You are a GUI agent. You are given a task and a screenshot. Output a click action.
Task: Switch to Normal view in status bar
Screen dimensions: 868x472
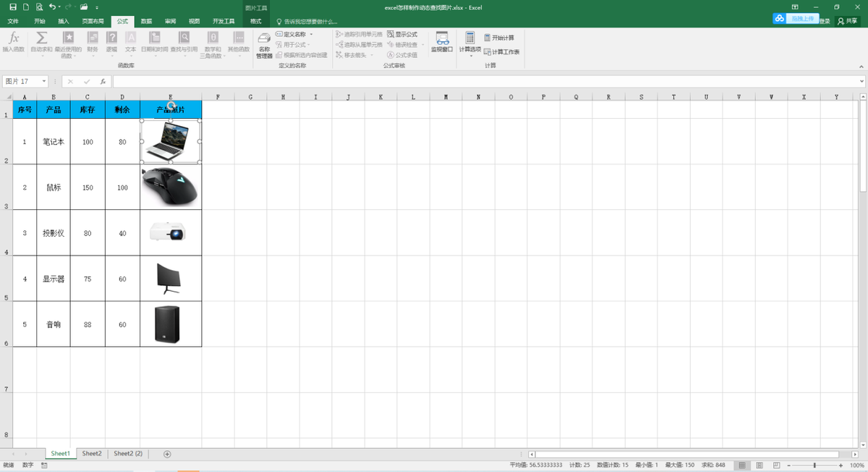pos(742,465)
